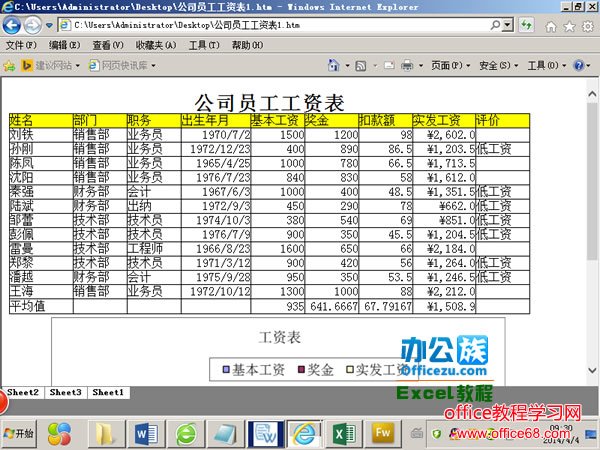Switch to the Sheet3 tab
600x450 pixels.
pyautogui.click(x=65, y=392)
